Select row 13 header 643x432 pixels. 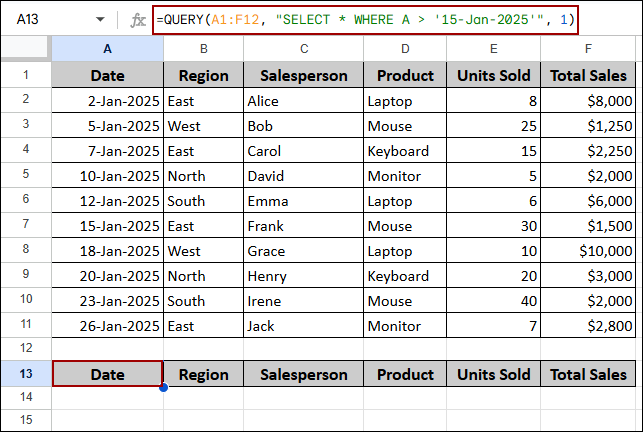coord(26,374)
